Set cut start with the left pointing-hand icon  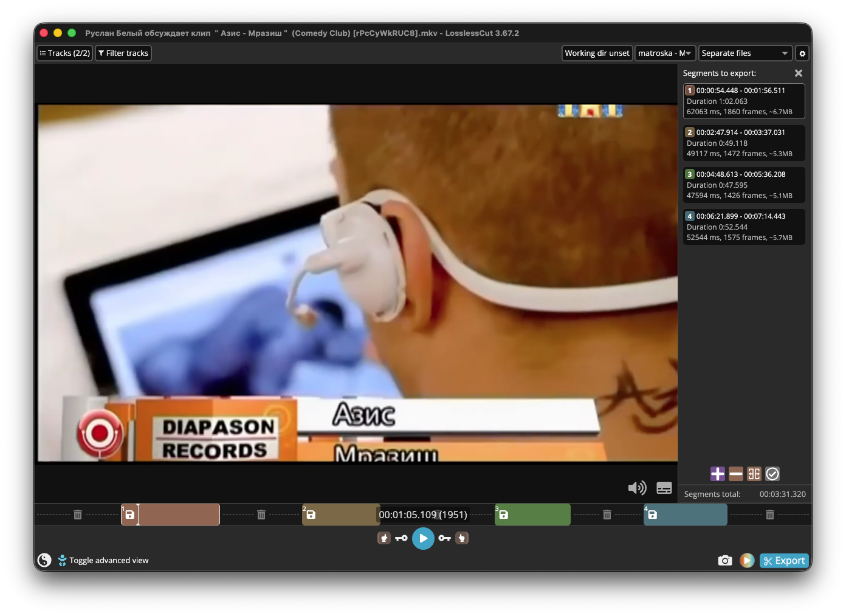pos(384,538)
